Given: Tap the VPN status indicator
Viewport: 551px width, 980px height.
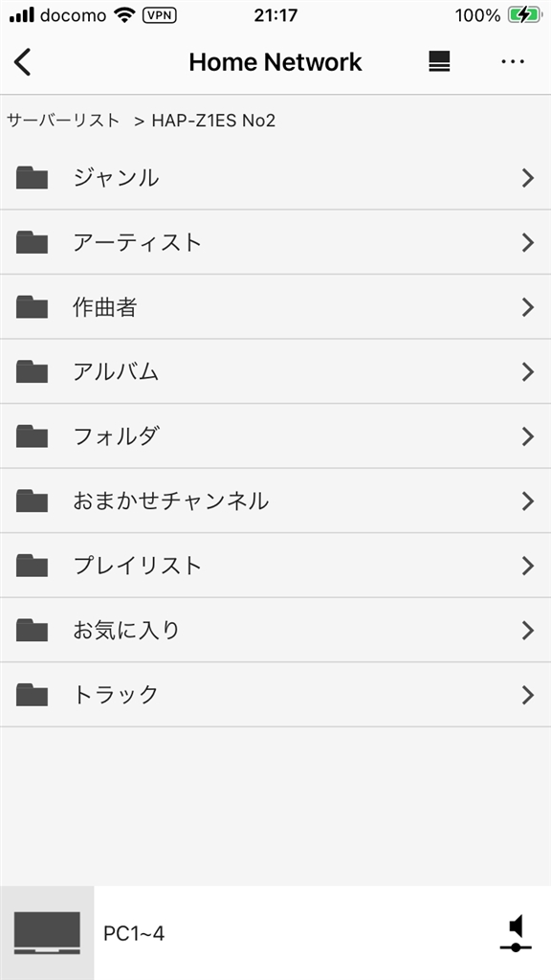Looking at the screenshot, I should [160, 15].
